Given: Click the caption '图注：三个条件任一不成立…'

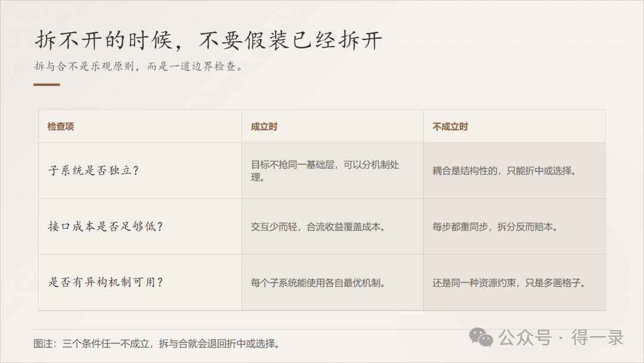Looking at the screenshot, I should pos(157,344).
